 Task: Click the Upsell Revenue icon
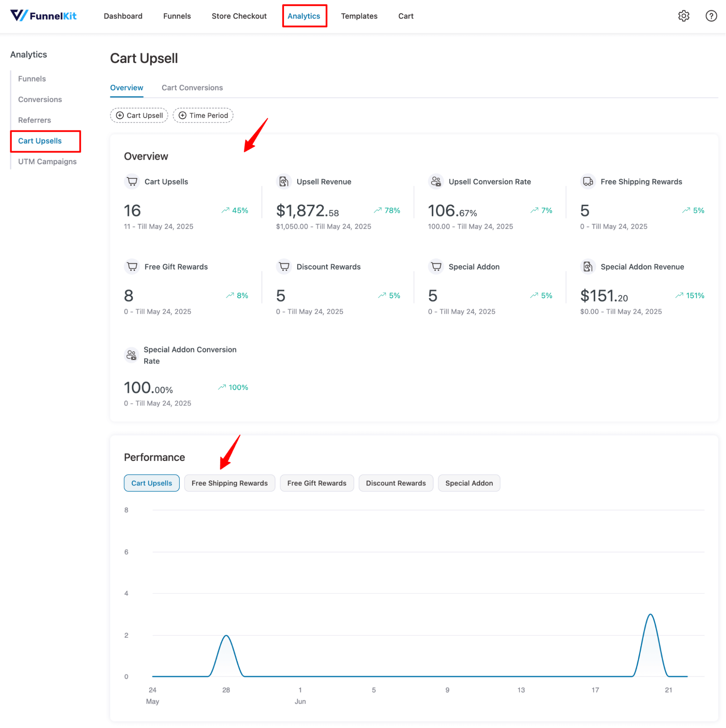click(x=284, y=182)
